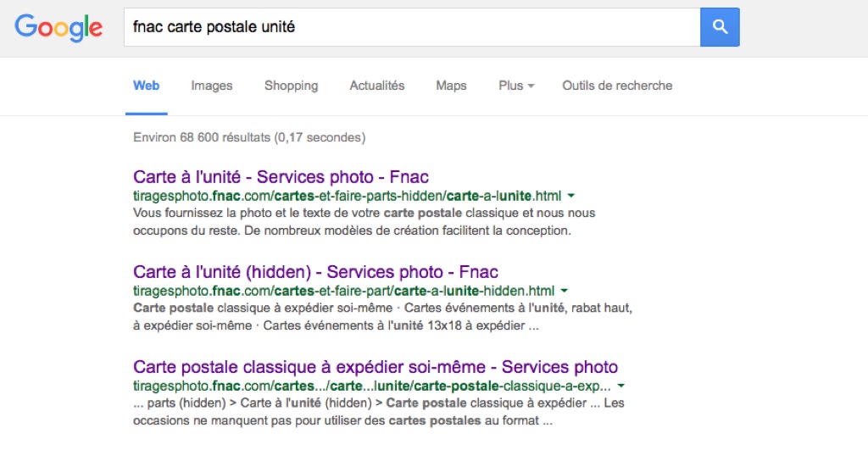This screenshot has height=450, width=868.
Task: Open 'Carte postale classique à expédier soi-même' link
Action: pos(376,367)
